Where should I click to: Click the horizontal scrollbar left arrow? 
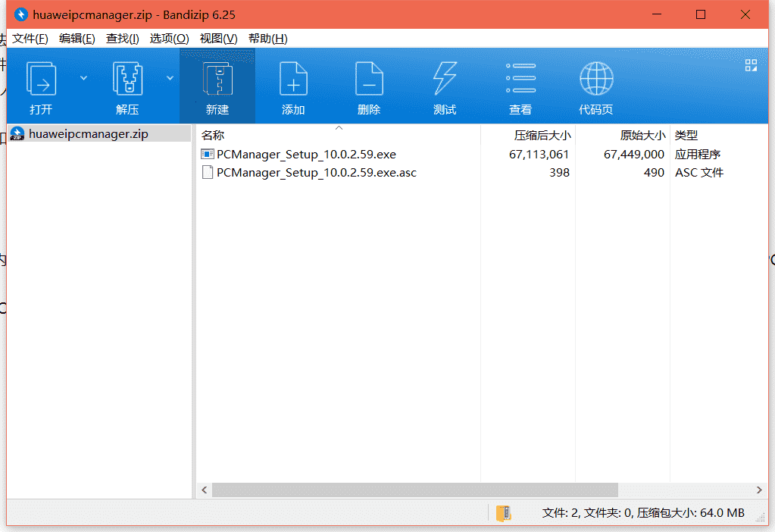(204, 490)
